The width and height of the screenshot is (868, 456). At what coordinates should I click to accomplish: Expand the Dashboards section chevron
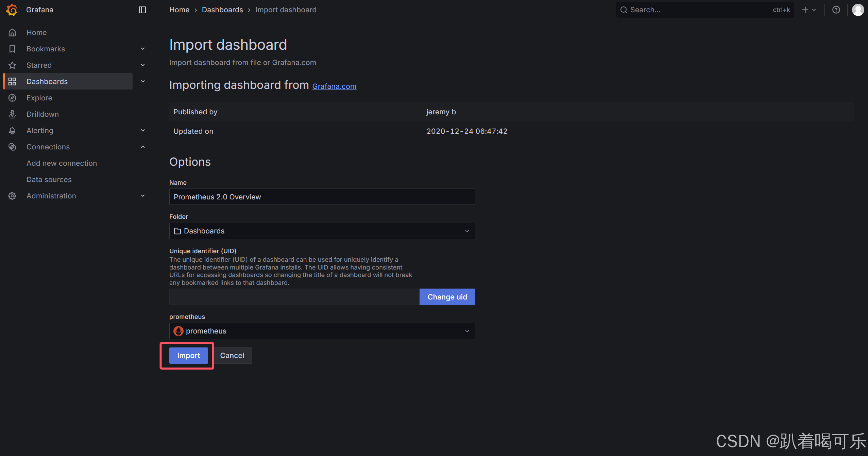pyautogui.click(x=143, y=82)
